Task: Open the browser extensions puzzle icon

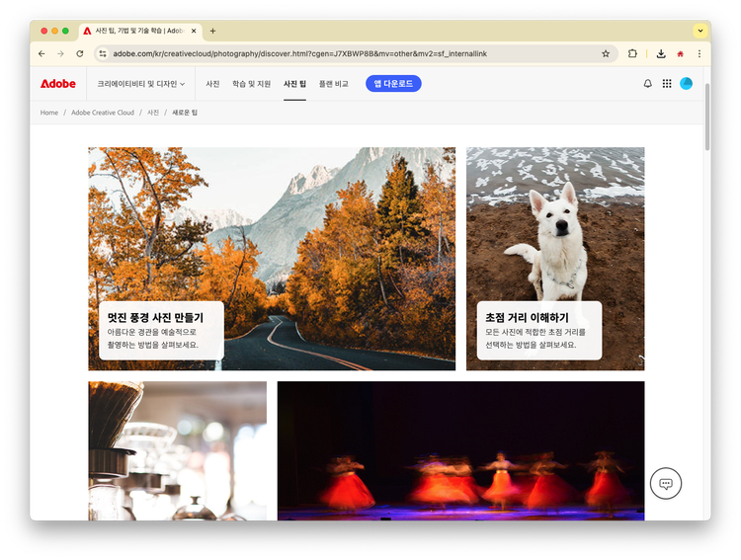Action: [x=632, y=54]
